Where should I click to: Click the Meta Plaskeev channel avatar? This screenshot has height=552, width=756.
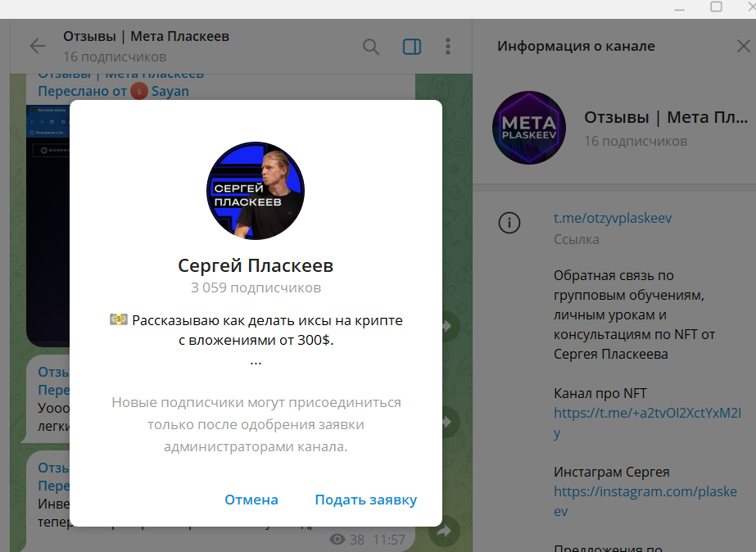(529, 128)
